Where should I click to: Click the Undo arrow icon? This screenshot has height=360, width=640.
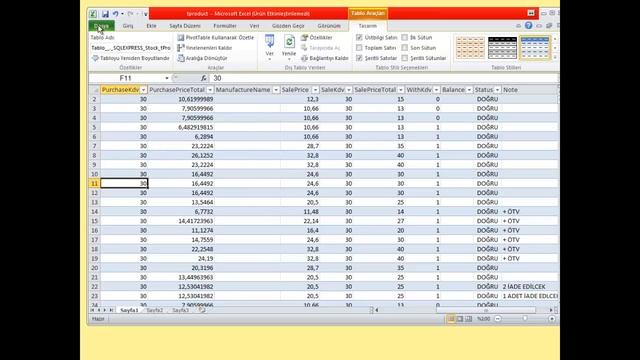[116, 14]
